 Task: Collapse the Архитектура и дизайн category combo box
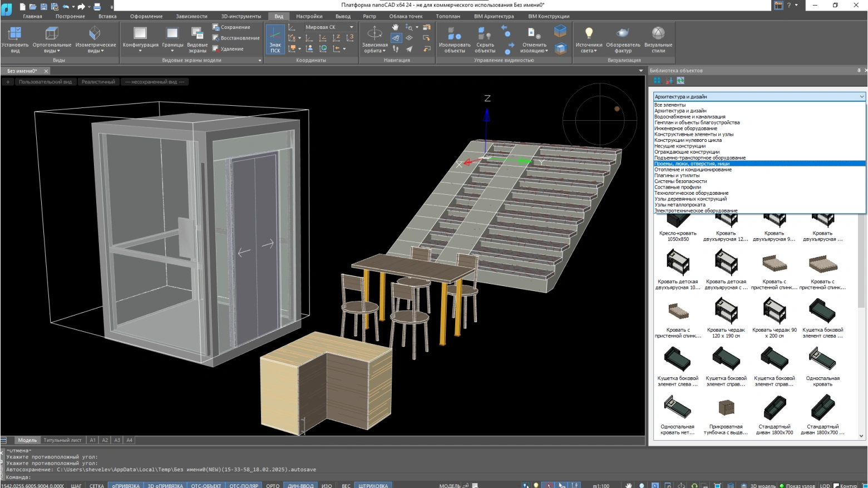click(861, 97)
